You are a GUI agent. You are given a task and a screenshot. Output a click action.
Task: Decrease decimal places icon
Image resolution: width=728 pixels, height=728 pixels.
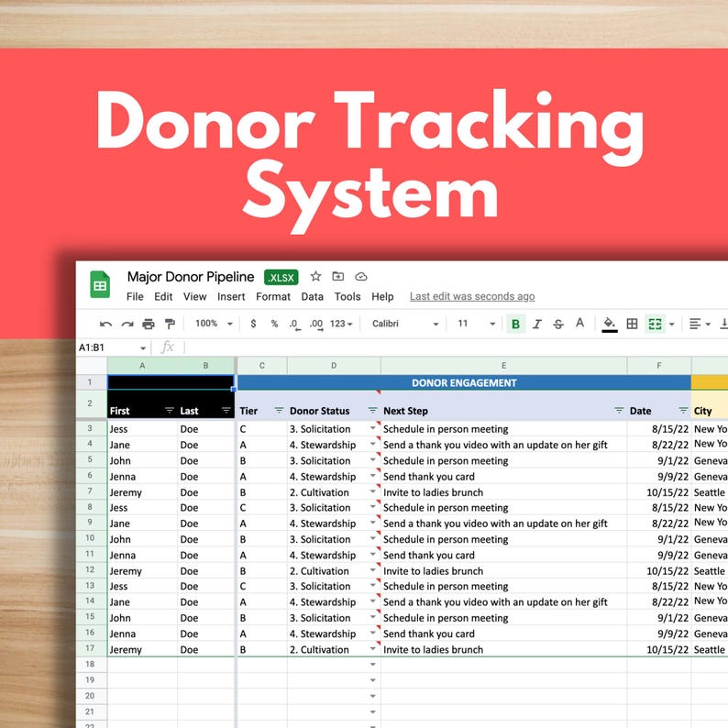pyautogui.click(x=295, y=324)
